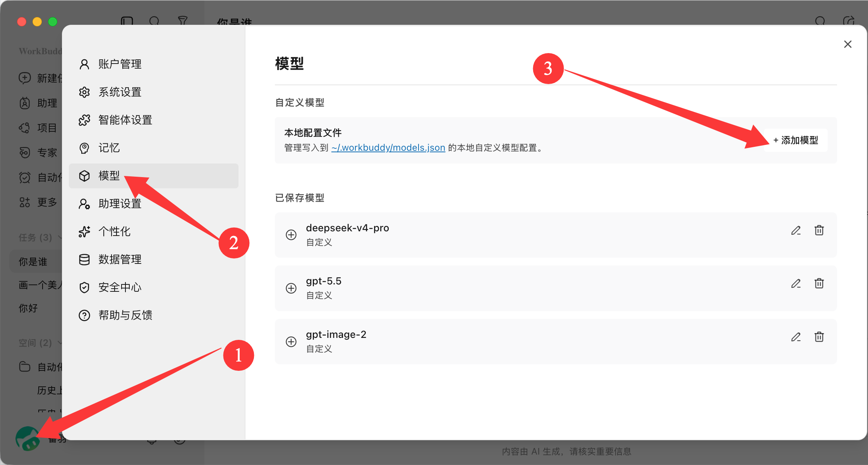This screenshot has width=868, height=465.
Task: Click plus icon beside gpt-image-2
Action: click(x=291, y=342)
